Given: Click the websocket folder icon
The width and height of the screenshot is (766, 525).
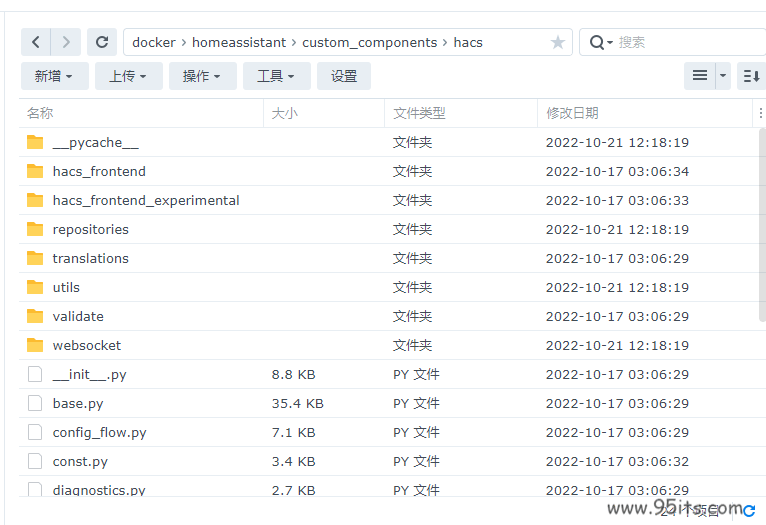Looking at the screenshot, I should point(35,345).
